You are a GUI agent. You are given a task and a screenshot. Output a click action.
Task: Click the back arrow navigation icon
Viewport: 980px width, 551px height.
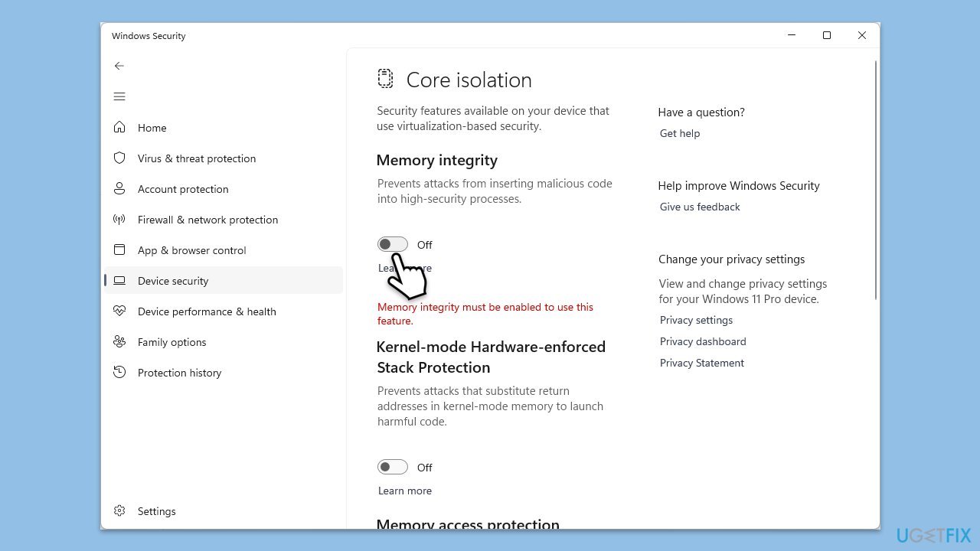(119, 66)
